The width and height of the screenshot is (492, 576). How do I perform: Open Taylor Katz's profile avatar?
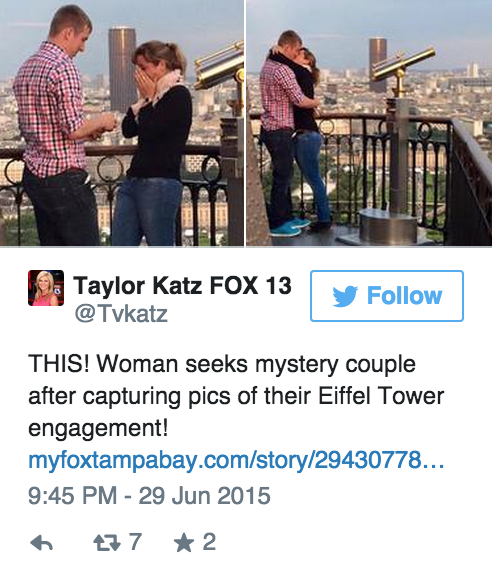point(46,288)
